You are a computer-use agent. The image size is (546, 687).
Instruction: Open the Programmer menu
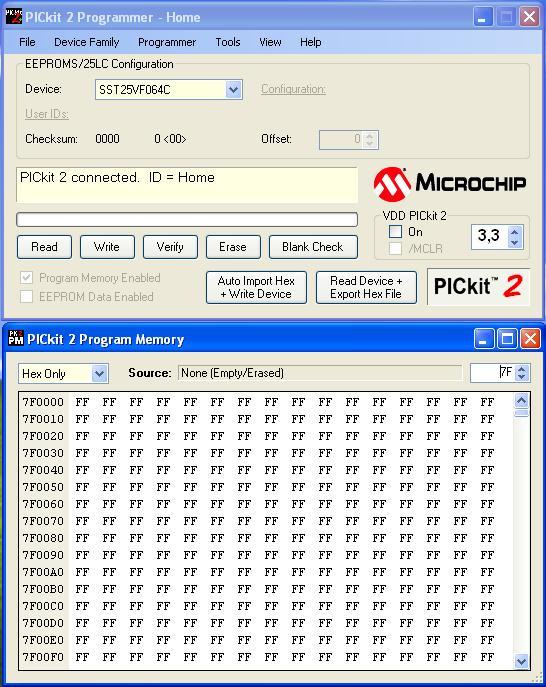167,42
